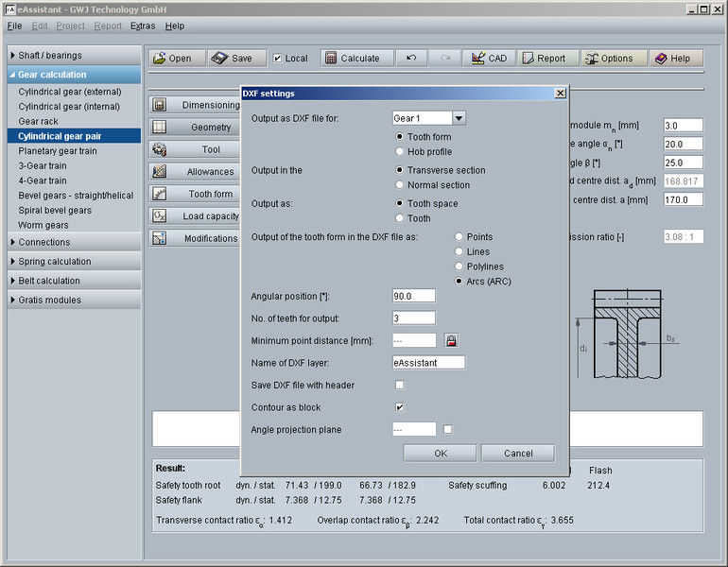Click OK in DXF settings dialog
Image resolution: width=728 pixels, height=567 pixels.
(440, 453)
